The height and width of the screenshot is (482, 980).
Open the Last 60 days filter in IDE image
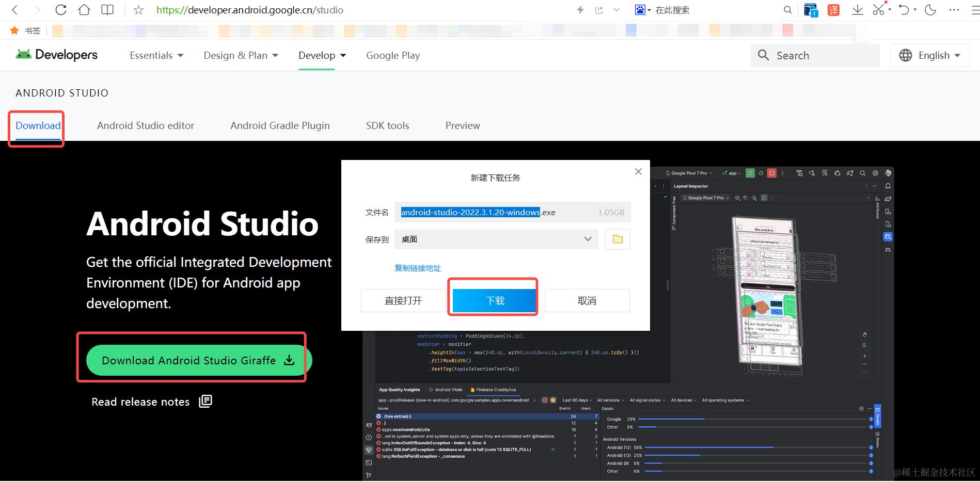[577, 400]
